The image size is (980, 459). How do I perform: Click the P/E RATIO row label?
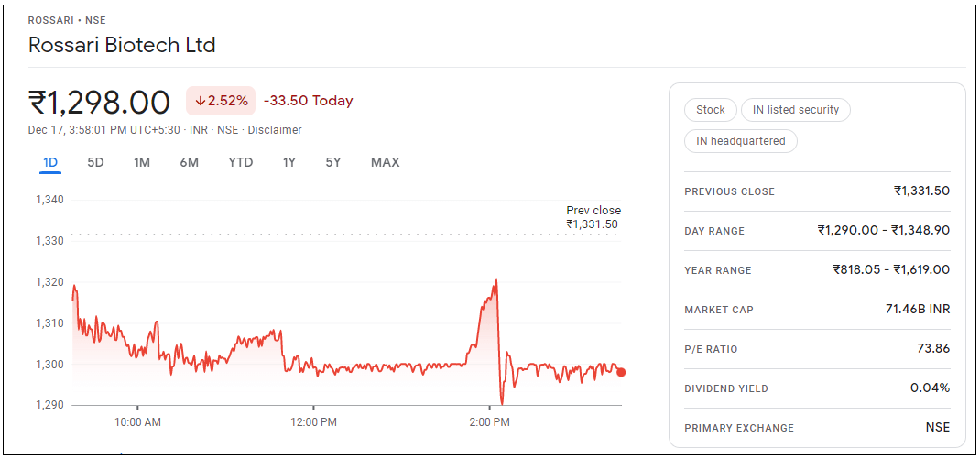(x=712, y=350)
